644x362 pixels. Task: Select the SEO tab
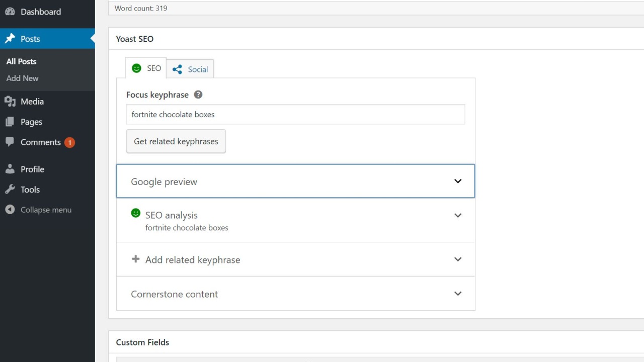click(x=146, y=68)
